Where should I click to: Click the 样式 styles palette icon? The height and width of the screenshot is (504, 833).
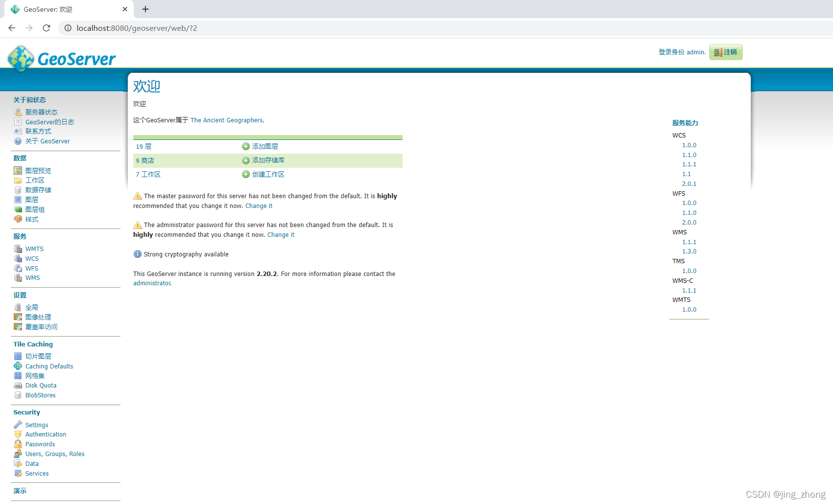coord(18,219)
